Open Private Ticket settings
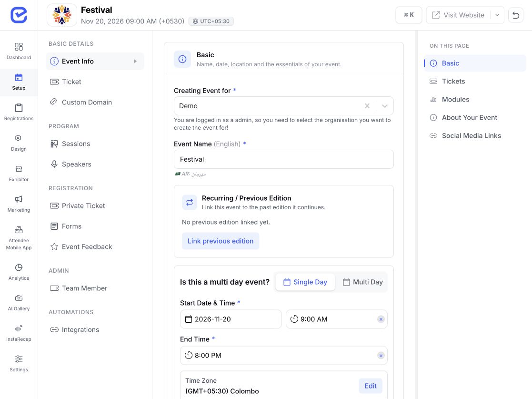The image size is (532, 399). click(x=95, y=206)
